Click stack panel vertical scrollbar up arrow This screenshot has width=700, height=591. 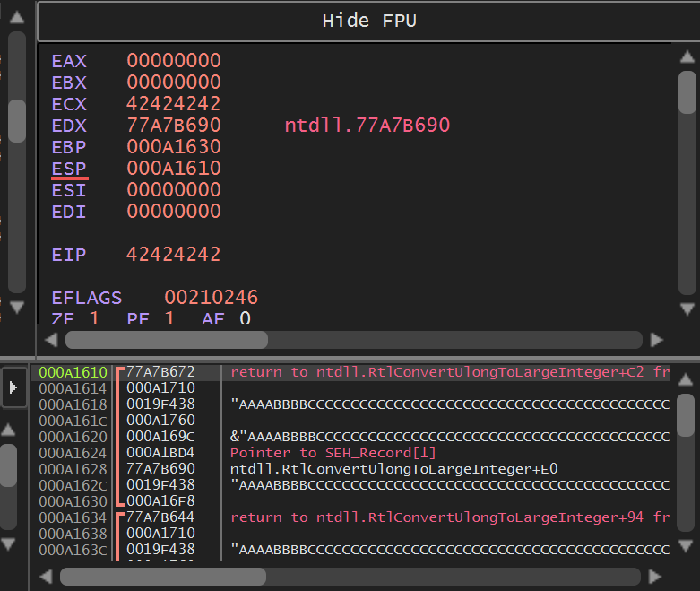click(x=686, y=377)
